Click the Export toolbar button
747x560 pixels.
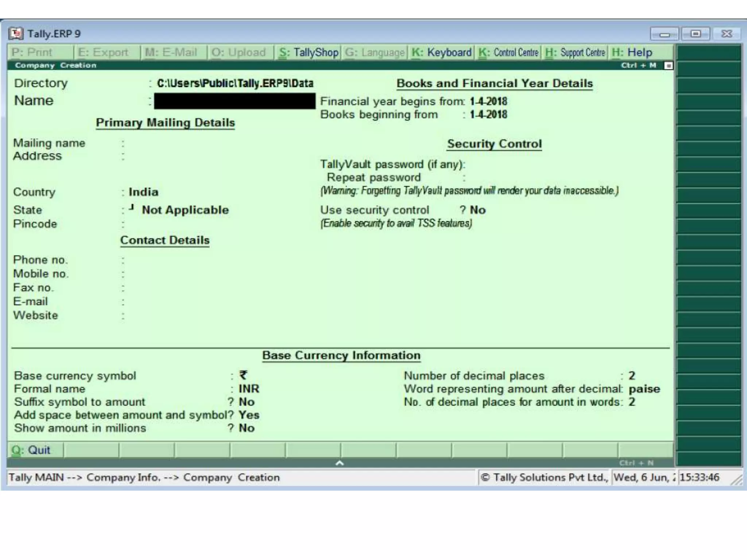(x=103, y=52)
